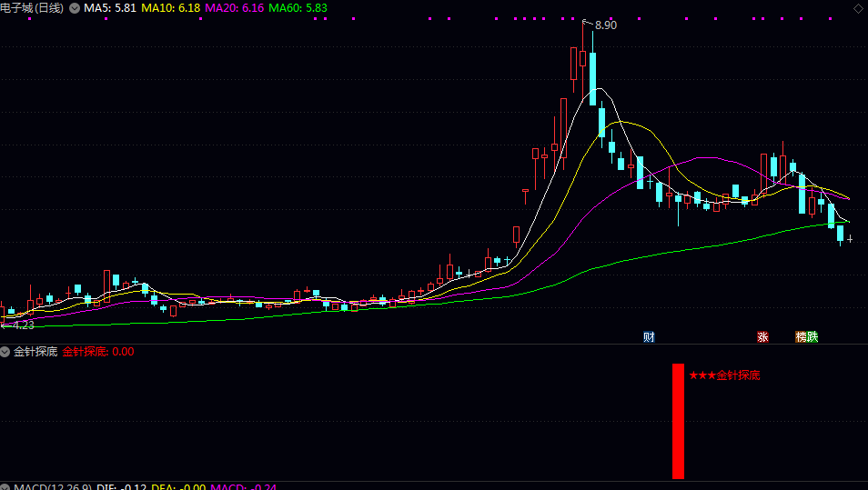The height and width of the screenshot is (490, 868).
Task: Click the 榜 marker icon
Action: pos(801,336)
